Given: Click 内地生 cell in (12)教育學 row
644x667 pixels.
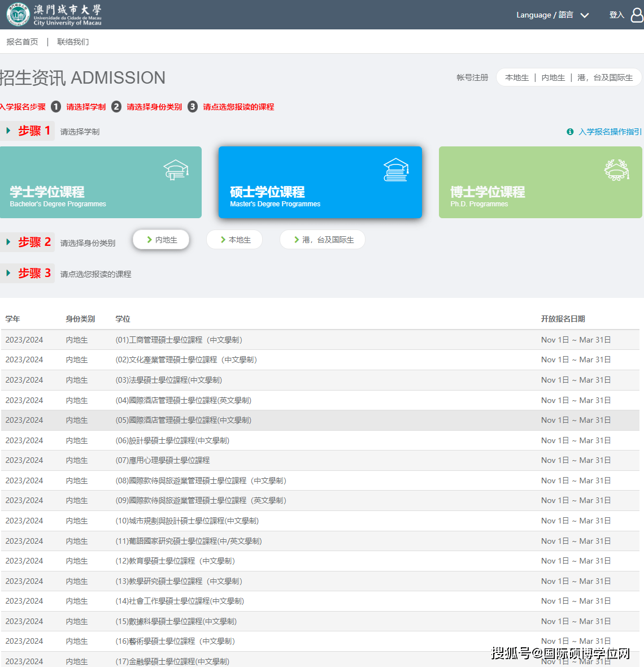Looking at the screenshot, I should point(77,561).
